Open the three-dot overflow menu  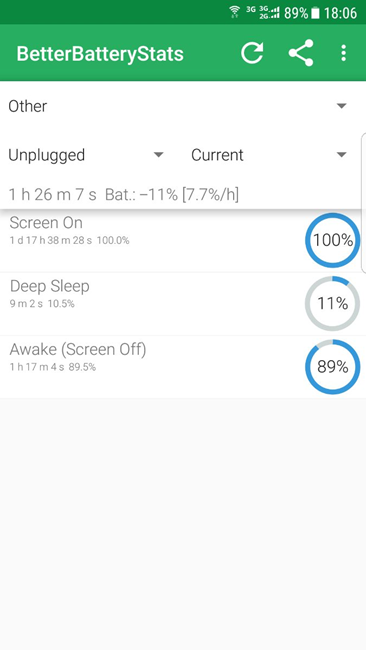click(343, 53)
